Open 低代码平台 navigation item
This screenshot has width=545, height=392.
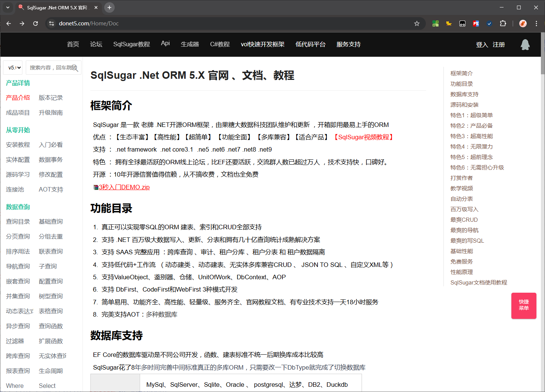[310, 44]
